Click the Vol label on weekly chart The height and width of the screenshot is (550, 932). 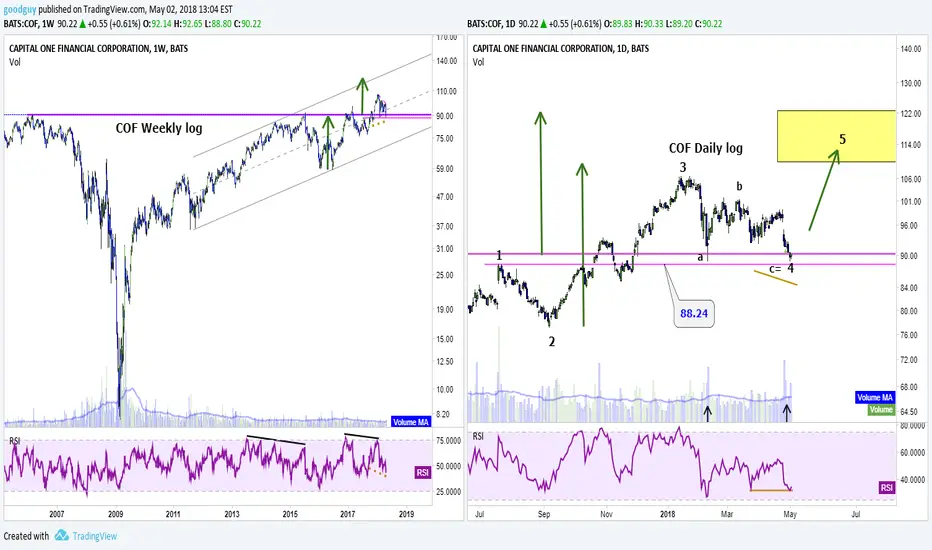(x=15, y=62)
